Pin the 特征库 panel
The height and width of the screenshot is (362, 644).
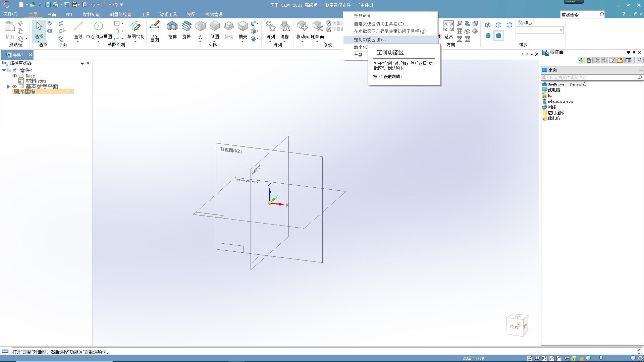[634, 52]
